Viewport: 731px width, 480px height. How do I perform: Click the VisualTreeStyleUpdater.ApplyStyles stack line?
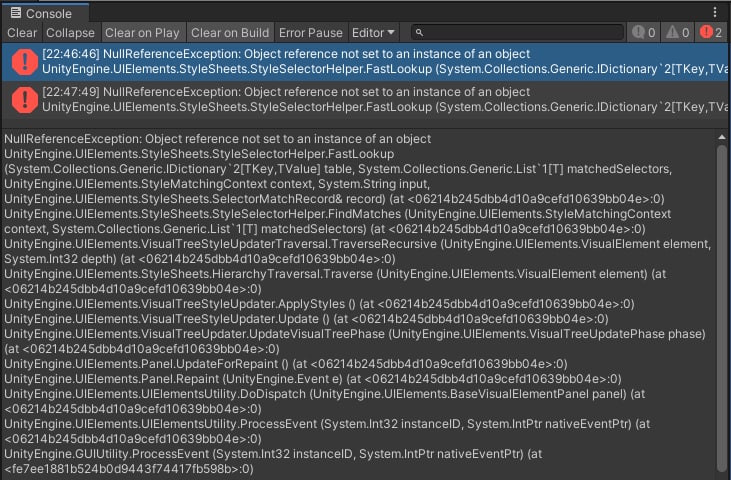319,304
